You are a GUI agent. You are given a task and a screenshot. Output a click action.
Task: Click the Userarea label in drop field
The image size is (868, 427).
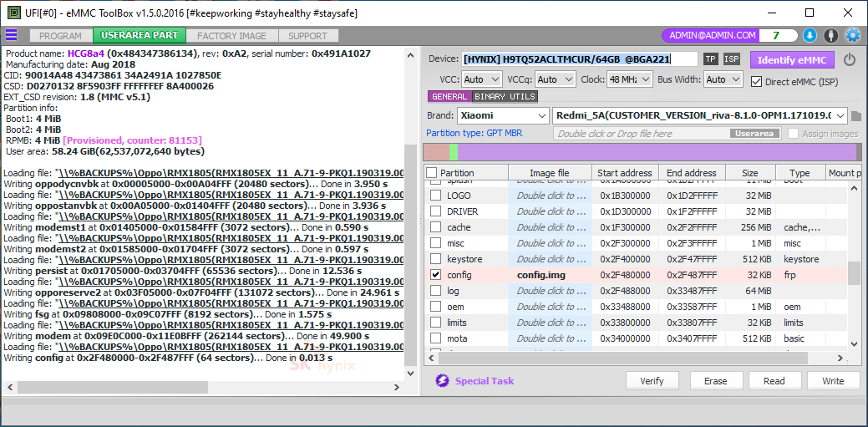point(755,134)
